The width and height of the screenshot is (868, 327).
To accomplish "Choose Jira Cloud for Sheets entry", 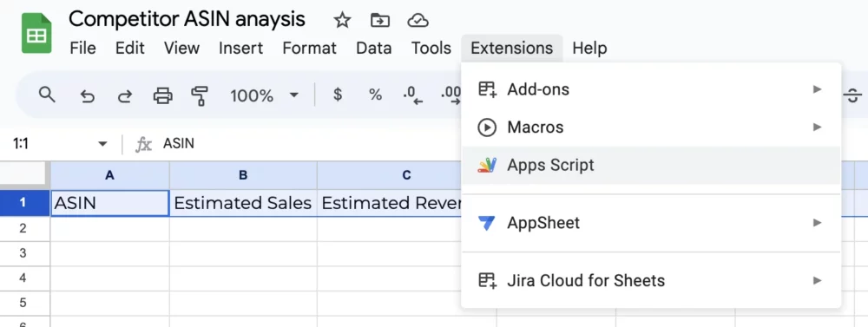I will coord(651,280).
